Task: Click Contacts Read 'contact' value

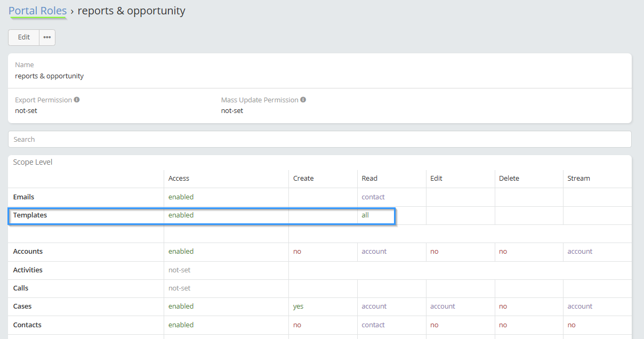Action: coord(373,325)
